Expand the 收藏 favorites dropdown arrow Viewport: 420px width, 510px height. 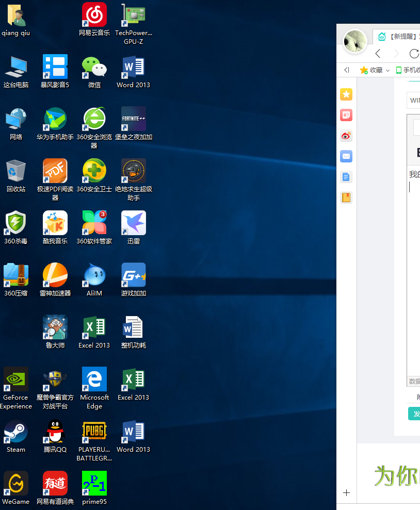[x=387, y=70]
